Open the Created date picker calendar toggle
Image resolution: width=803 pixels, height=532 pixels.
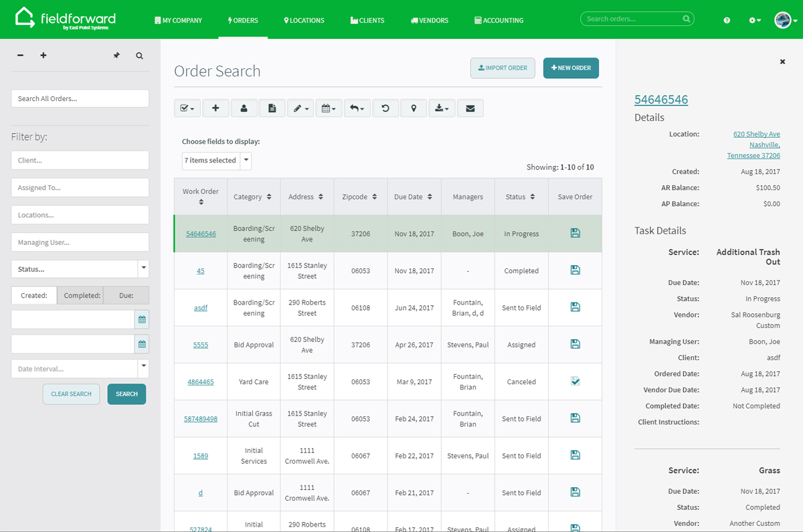(141, 319)
